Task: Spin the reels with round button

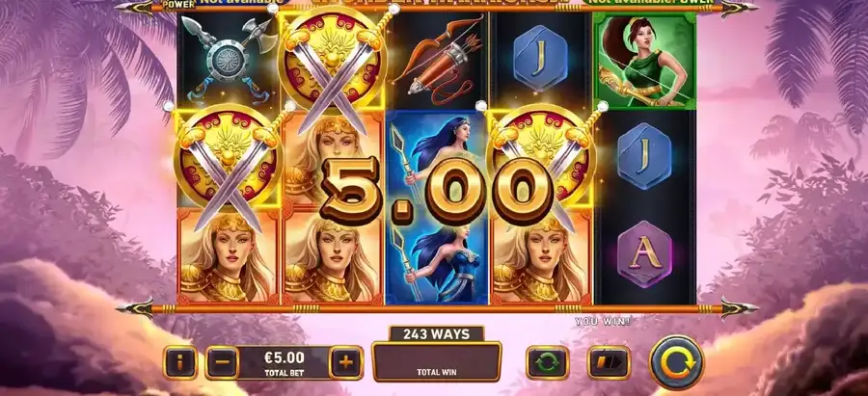Action: click(676, 362)
